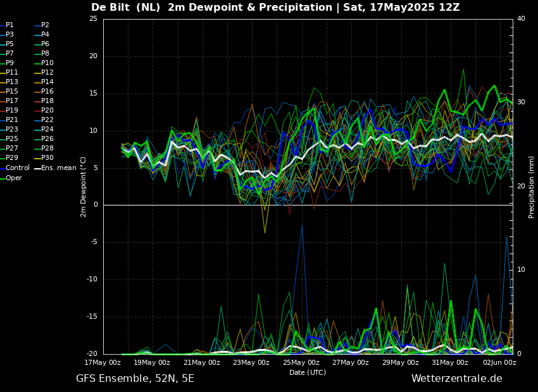Viewport: 538px width, 392px height.
Task: Click the Wetterzentrale.de text
Action: pyautogui.click(x=456, y=379)
